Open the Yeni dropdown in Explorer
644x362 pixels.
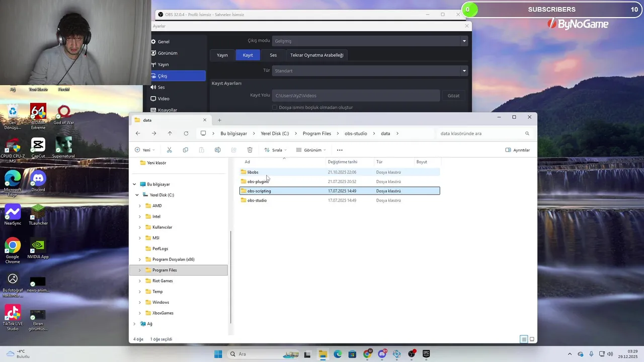145,150
